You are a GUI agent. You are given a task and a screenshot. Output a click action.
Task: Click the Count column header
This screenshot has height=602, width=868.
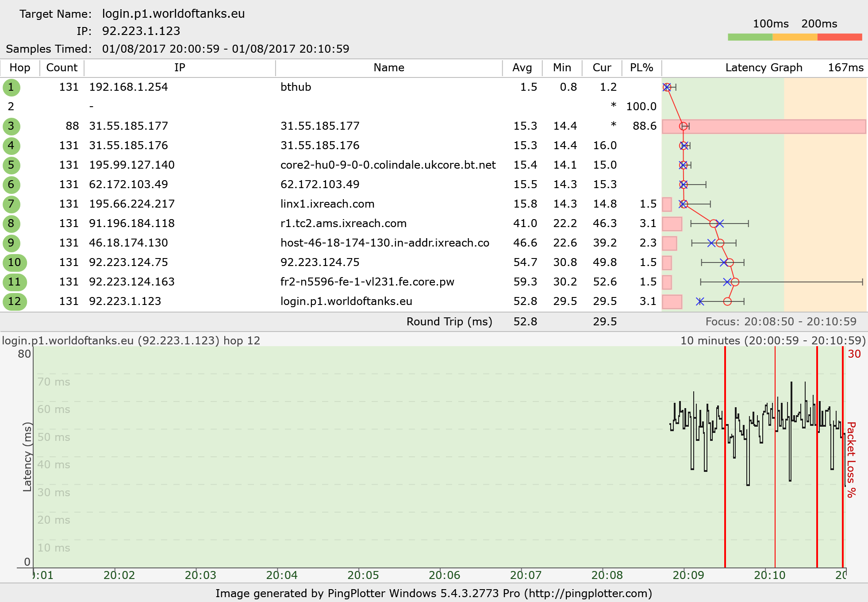coord(62,68)
